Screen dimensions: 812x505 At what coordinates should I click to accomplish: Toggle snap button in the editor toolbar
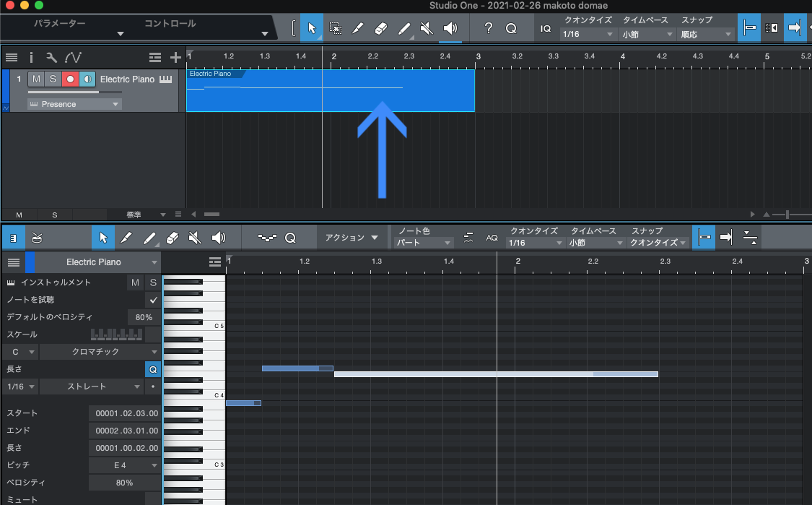(704, 238)
